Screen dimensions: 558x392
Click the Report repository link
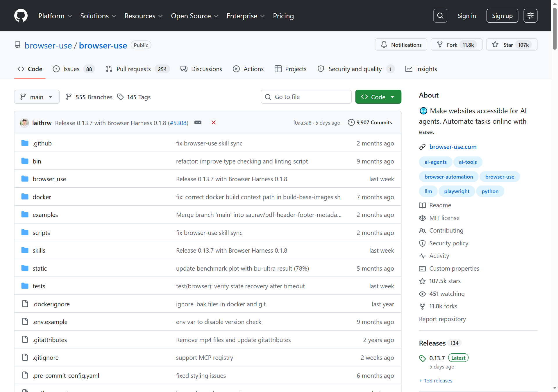click(x=442, y=319)
